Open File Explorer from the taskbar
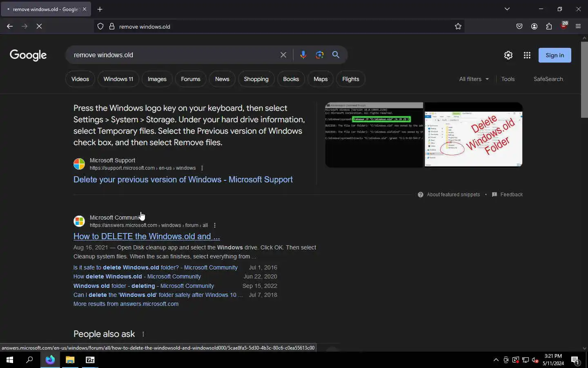588x368 pixels. coord(70,360)
